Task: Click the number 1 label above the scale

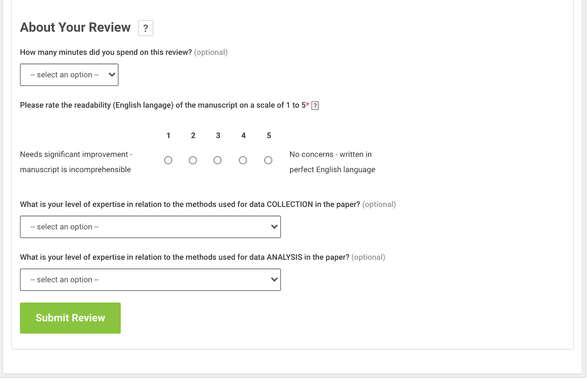Action: [x=168, y=136]
